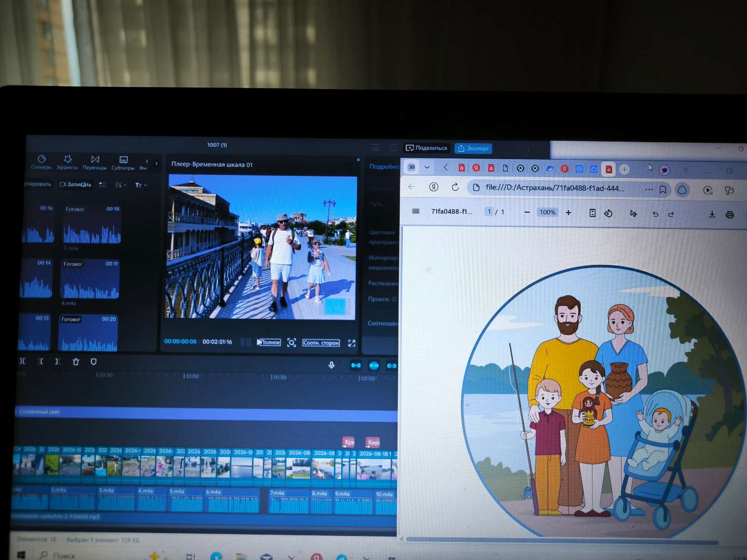Expand more editor tabs with the right chevron

pos(156,163)
